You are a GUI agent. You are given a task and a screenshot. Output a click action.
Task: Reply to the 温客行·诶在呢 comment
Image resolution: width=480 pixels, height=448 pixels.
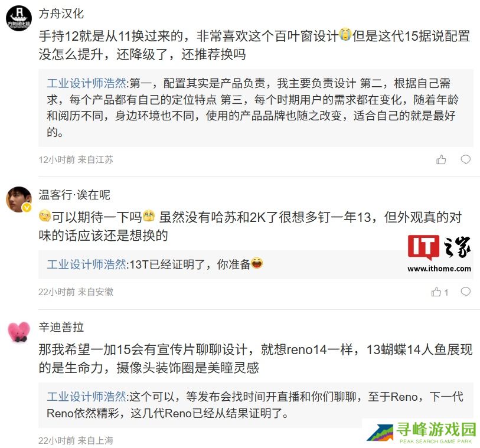tap(466, 292)
